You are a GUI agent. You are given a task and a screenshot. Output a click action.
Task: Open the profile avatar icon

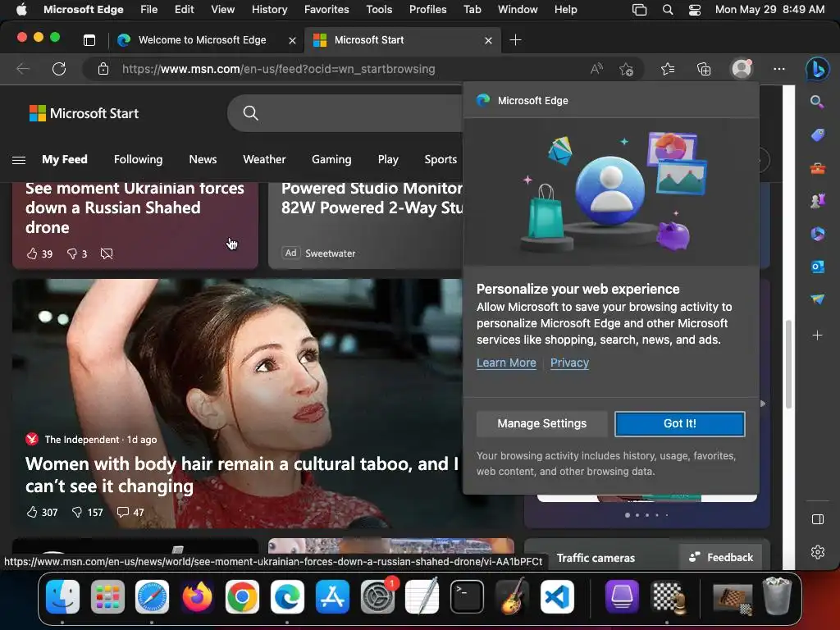[x=742, y=69]
